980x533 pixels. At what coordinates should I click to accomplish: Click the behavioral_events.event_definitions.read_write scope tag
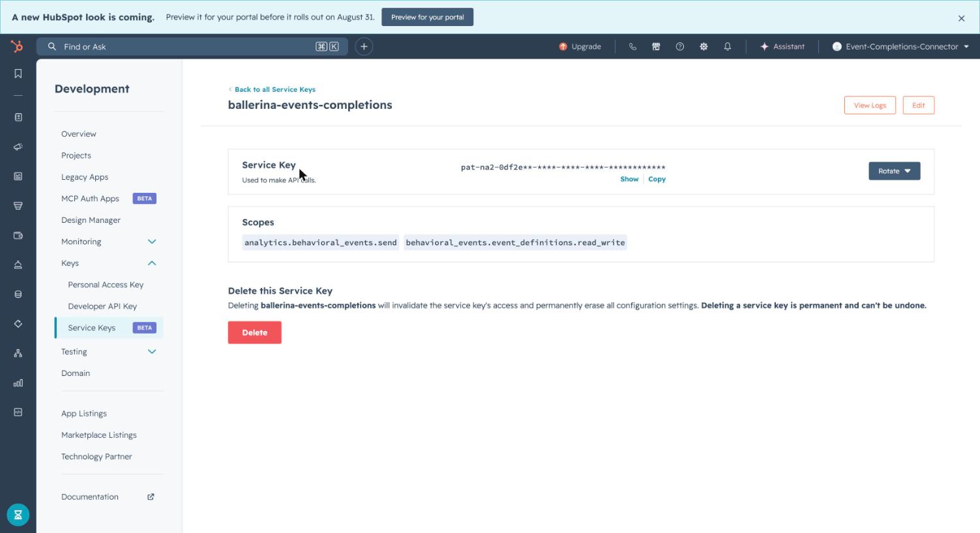(x=515, y=242)
